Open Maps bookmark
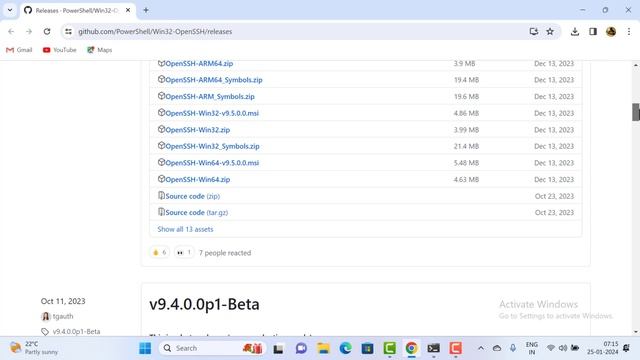Viewport: 640px width, 360px height. click(x=100, y=50)
